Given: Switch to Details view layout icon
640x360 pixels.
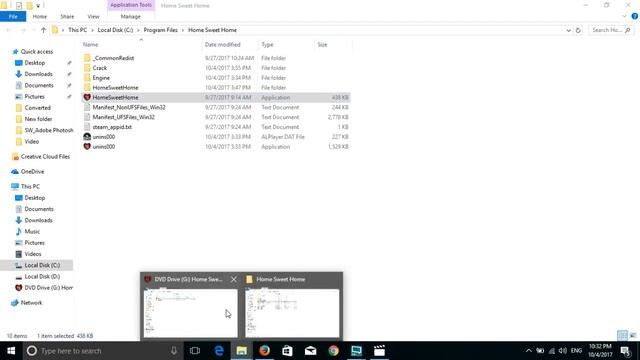Looking at the screenshot, I should 622,336.
